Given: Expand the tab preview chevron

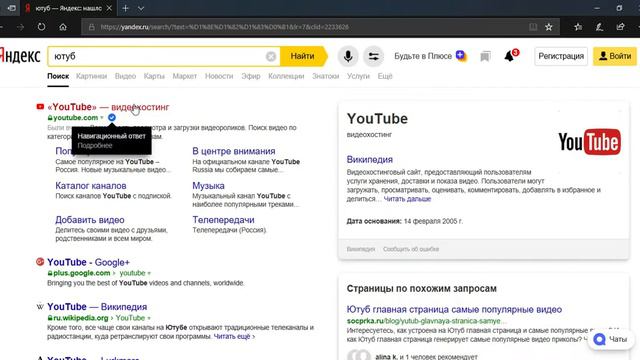Looking at the screenshot, I should coord(141,8).
